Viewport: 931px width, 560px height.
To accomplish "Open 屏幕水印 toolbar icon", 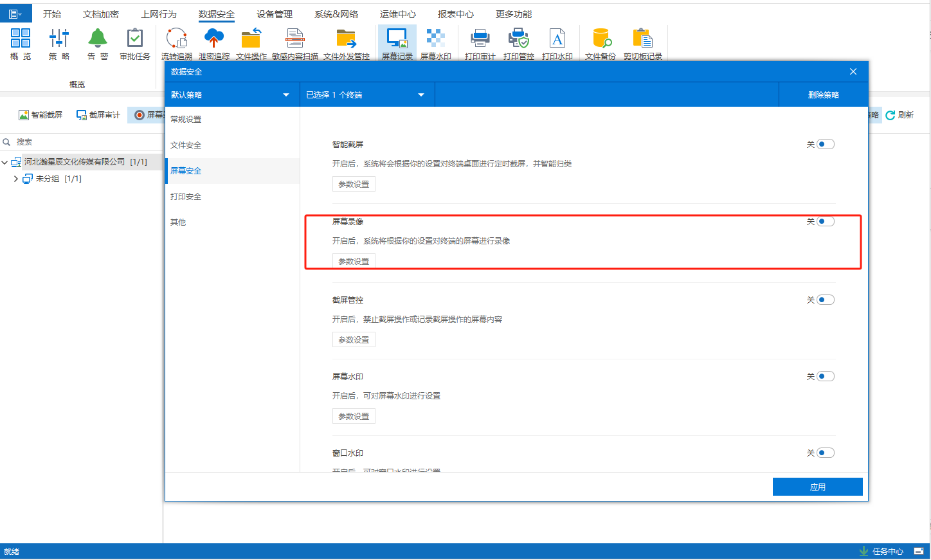I will coord(435,40).
